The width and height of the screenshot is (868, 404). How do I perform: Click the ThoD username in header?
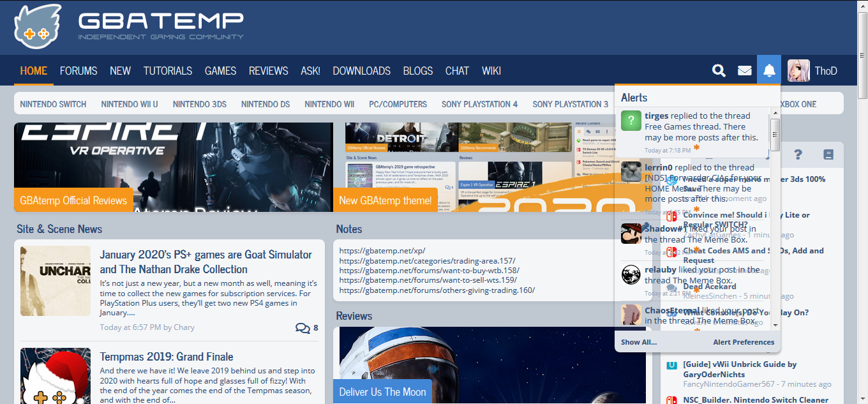[826, 71]
